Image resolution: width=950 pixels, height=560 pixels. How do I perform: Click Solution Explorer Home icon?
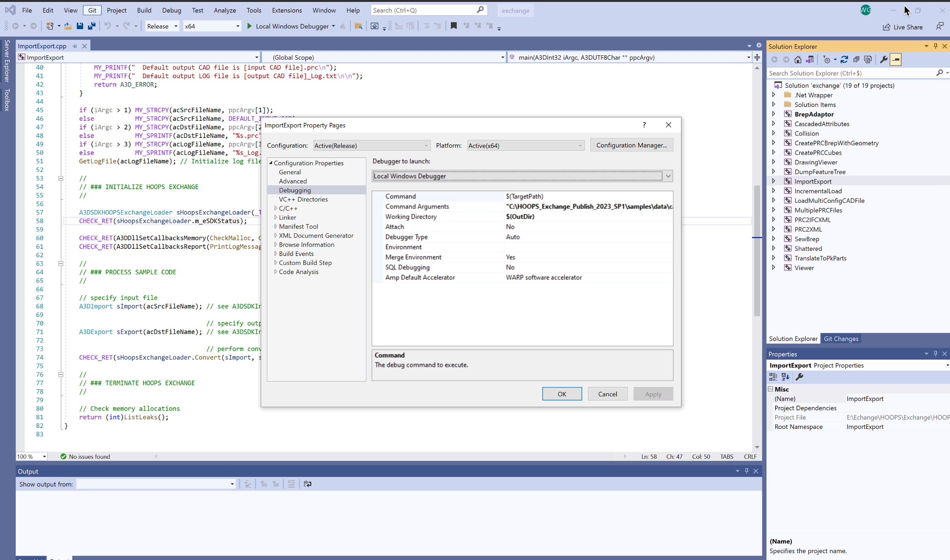pos(798,60)
